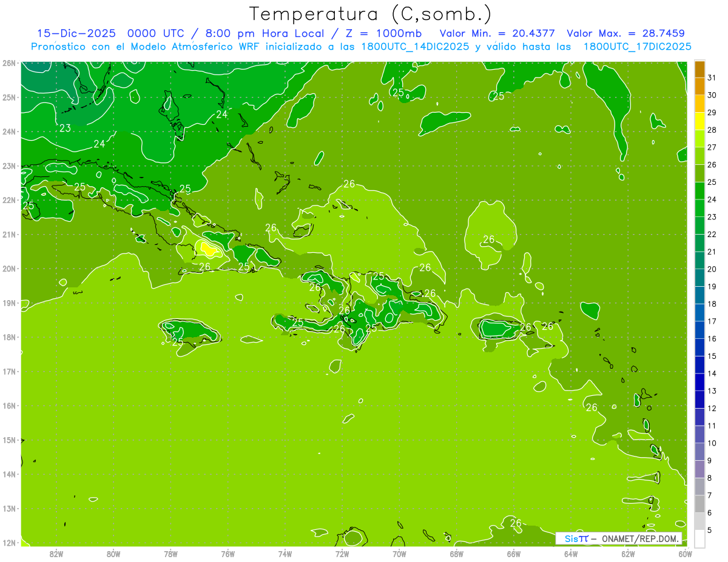This screenshot has width=728, height=562.
Task: Click the lime swatch between legend 27 and 28
Action: click(x=699, y=139)
